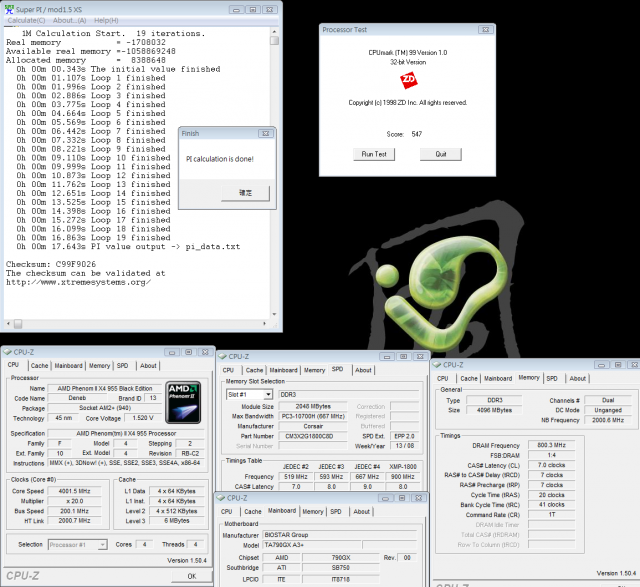Click the Southbridge value SB750
This screenshot has height=587, width=640.
pyautogui.click(x=340, y=568)
